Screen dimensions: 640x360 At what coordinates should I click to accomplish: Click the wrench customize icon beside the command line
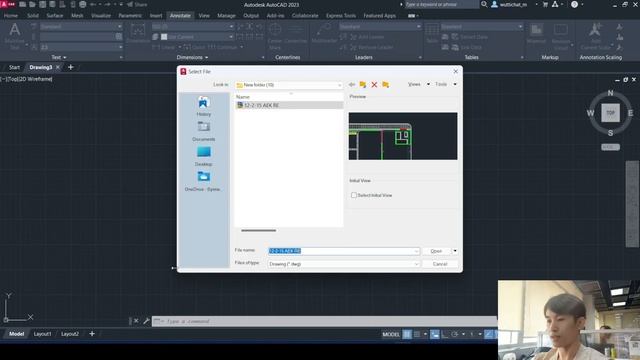coord(146,321)
